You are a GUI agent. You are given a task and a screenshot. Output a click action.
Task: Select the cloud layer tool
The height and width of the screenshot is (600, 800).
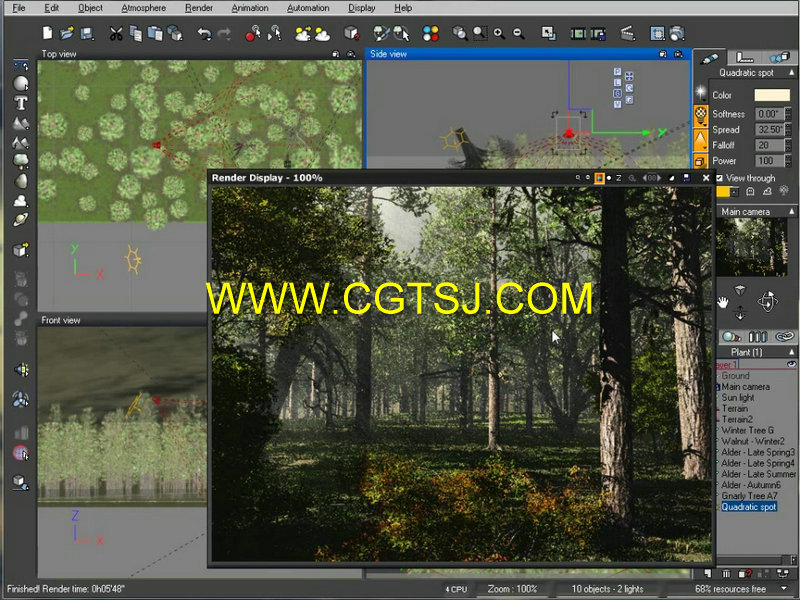click(x=21, y=201)
